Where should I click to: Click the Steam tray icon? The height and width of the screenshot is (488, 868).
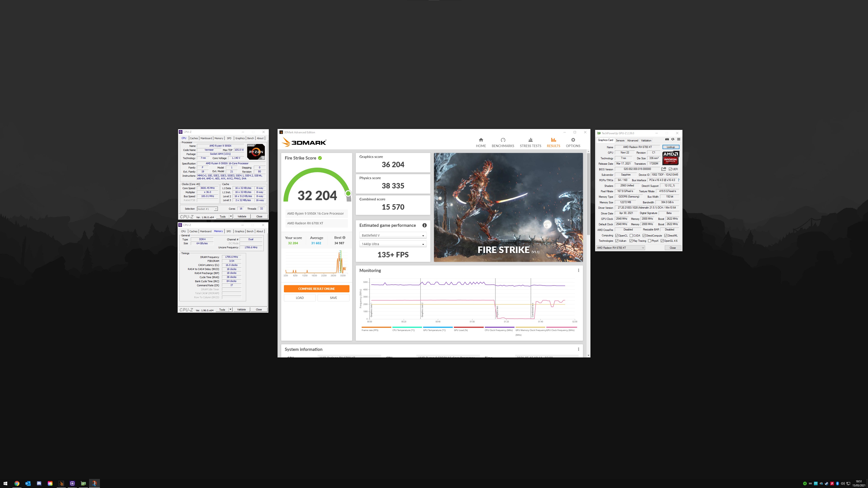[827, 484]
